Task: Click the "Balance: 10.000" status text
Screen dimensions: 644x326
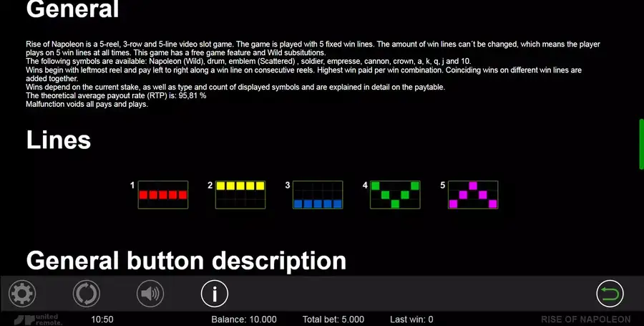Action: tap(244, 320)
